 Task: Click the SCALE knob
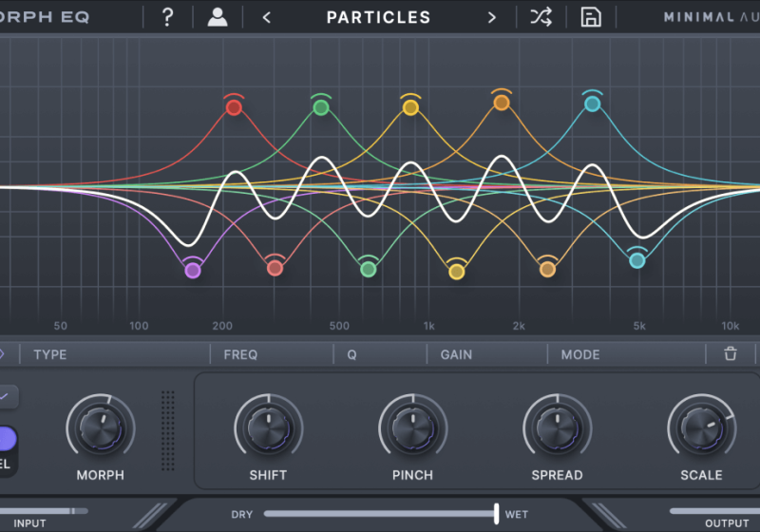702,428
